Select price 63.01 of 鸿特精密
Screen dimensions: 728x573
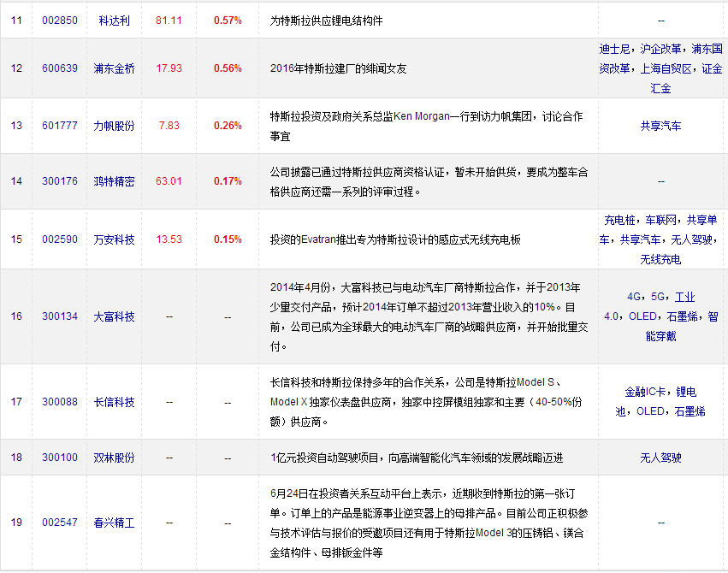pyautogui.click(x=169, y=181)
